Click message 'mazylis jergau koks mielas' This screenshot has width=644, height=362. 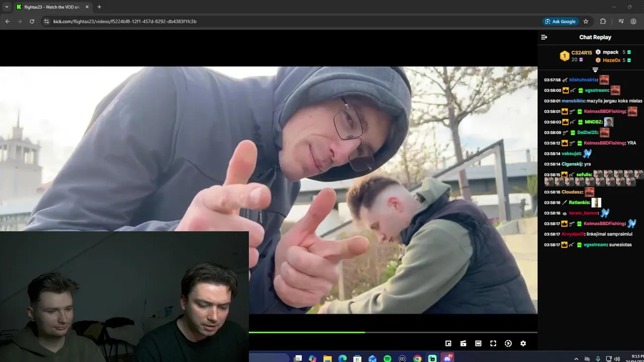click(x=614, y=101)
